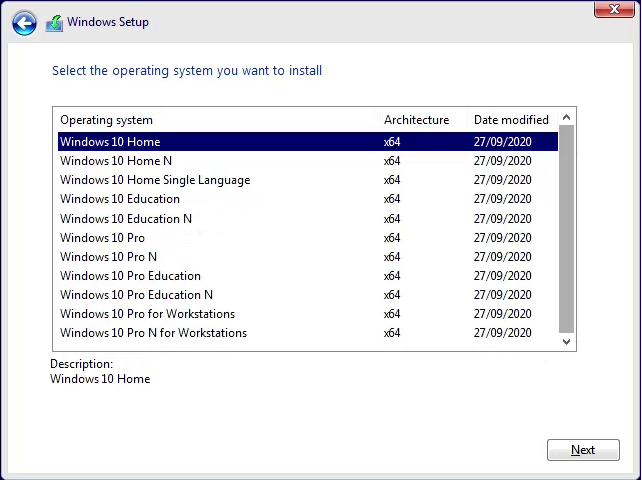This screenshot has width=642, height=480.
Task: Select Windows 10 Pro Education
Action: [308, 276]
